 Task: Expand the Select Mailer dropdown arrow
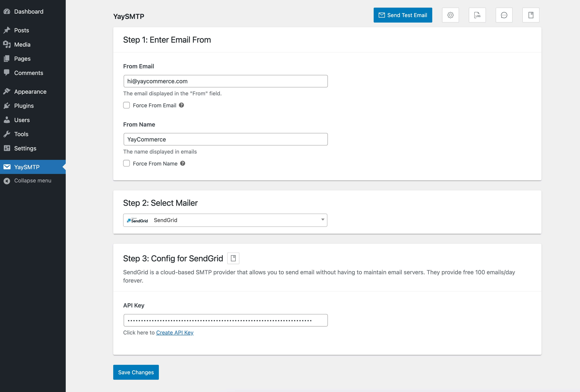(322, 220)
